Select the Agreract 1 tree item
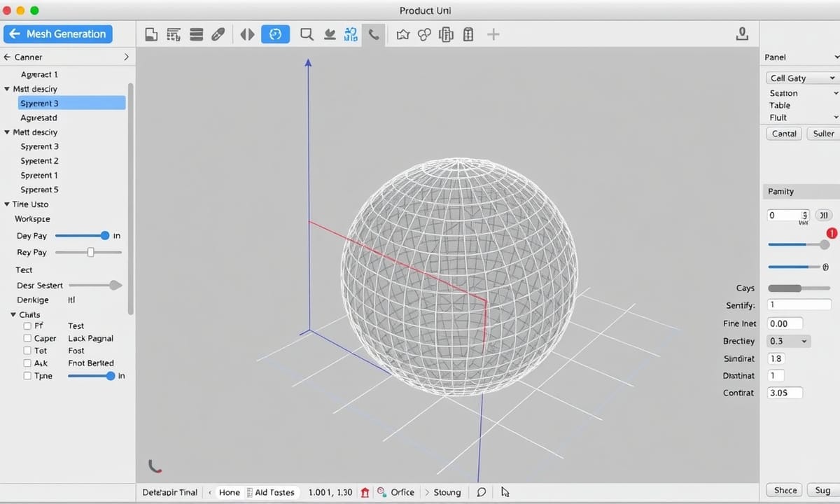Screen dimensions: 840x504 (x=39, y=74)
